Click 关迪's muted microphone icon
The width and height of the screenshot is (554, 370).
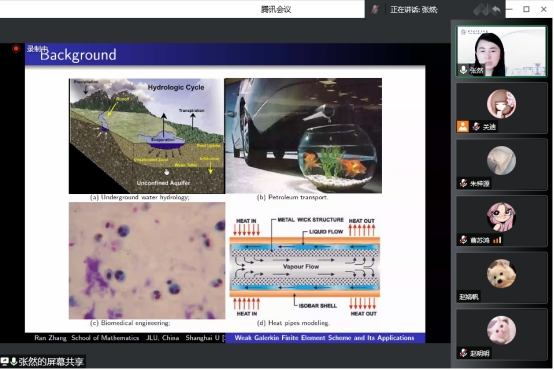click(476, 126)
